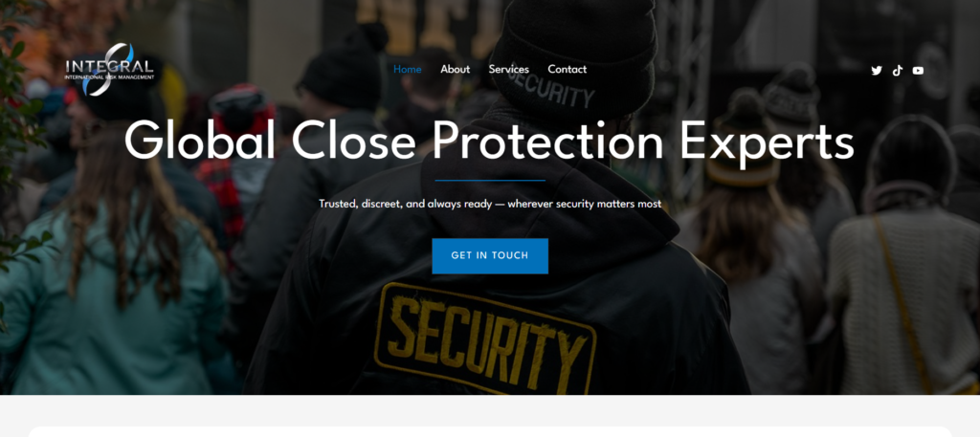Click the GET IN TOUCH button
The width and height of the screenshot is (980, 437).
490,256
